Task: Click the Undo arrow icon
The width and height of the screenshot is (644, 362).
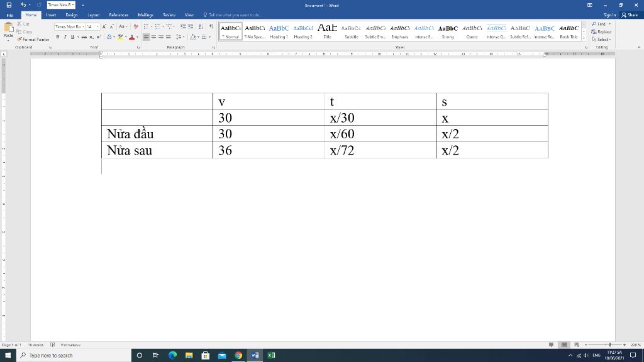Action: (x=23, y=5)
